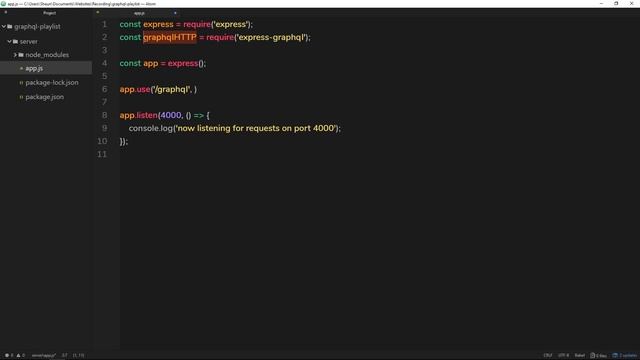Collapse the server folder chevron
640x360 pixels.
9,41
